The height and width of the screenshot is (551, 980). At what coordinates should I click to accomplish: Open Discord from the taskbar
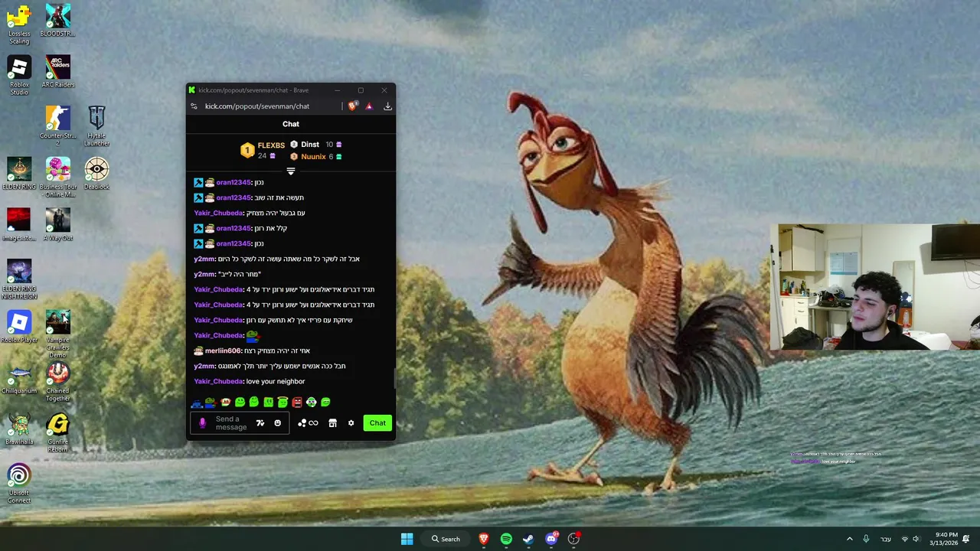pyautogui.click(x=551, y=539)
